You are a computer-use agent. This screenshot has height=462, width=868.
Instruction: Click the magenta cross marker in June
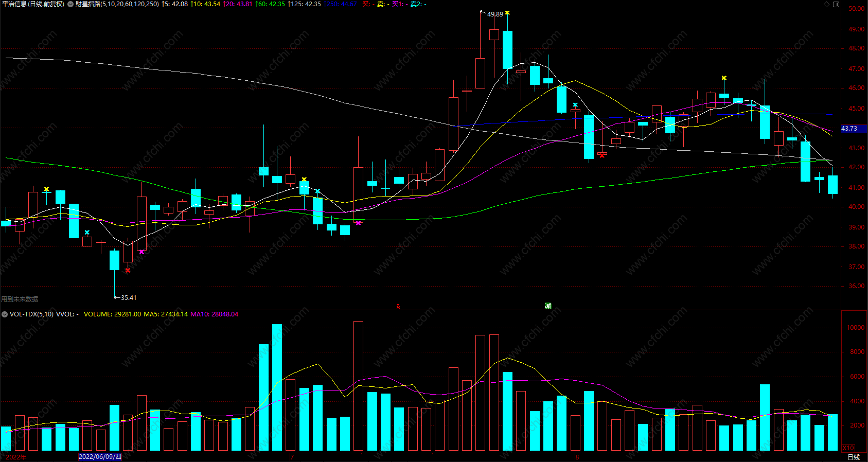click(x=141, y=252)
